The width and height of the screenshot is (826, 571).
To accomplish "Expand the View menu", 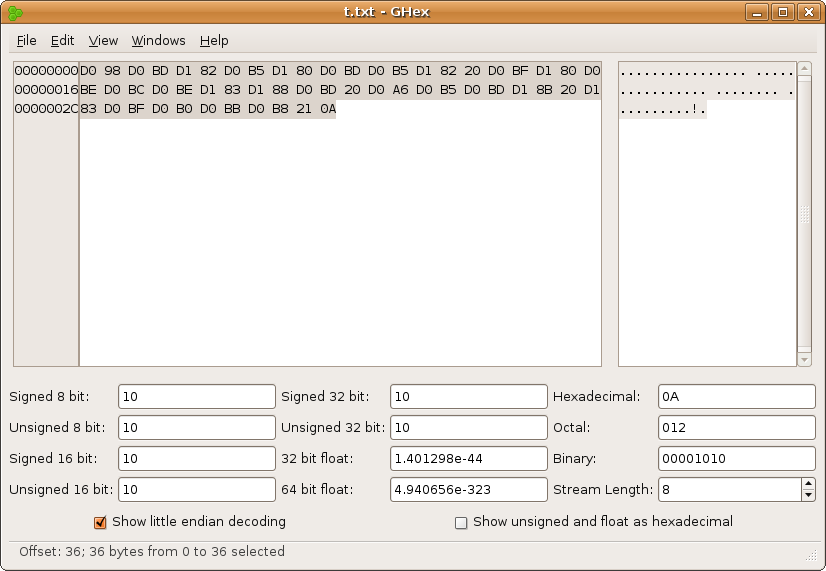I will pyautogui.click(x=103, y=41).
